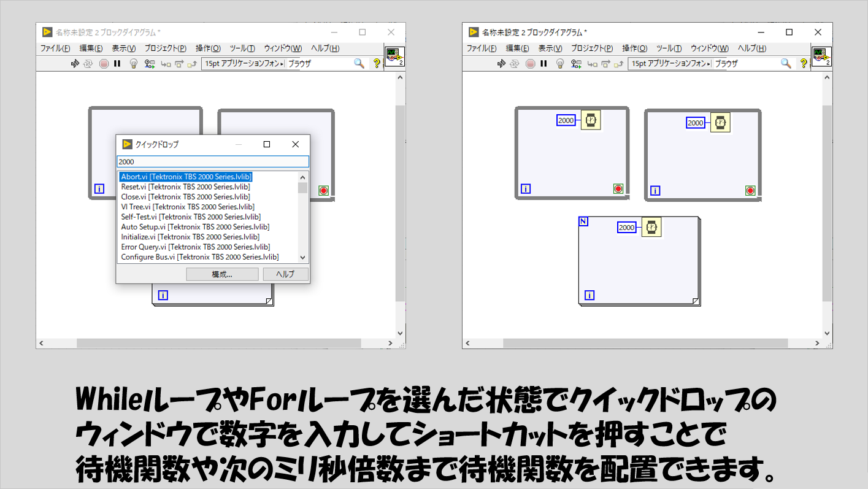
Task: Click search magnifier in window behind Quick Drop
Action: point(359,63)
